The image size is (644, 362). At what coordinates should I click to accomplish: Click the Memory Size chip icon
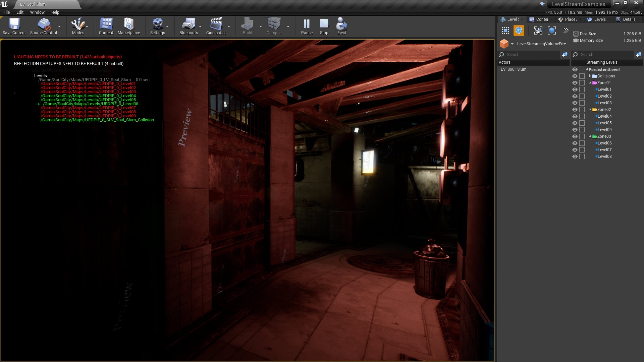tap(576, 41)
